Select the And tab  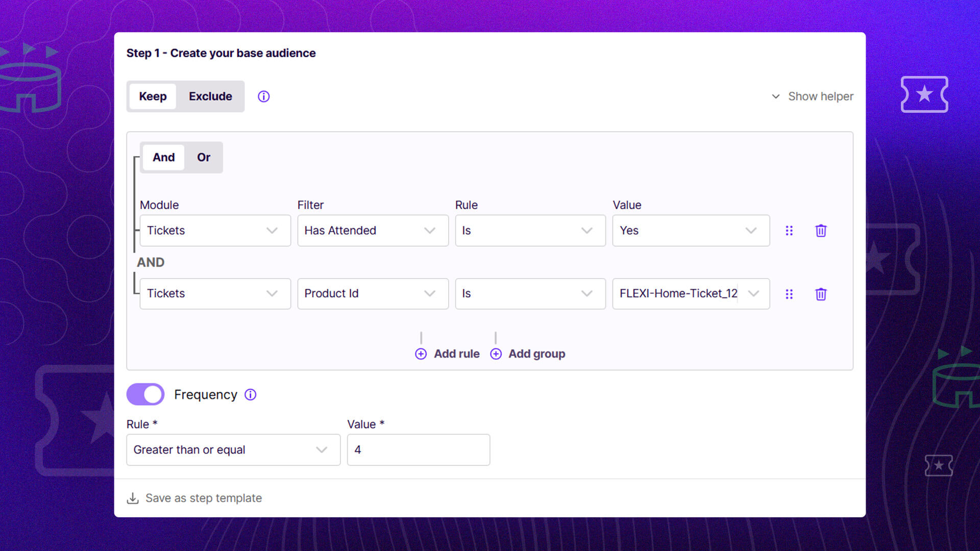[x=163, y=157]
